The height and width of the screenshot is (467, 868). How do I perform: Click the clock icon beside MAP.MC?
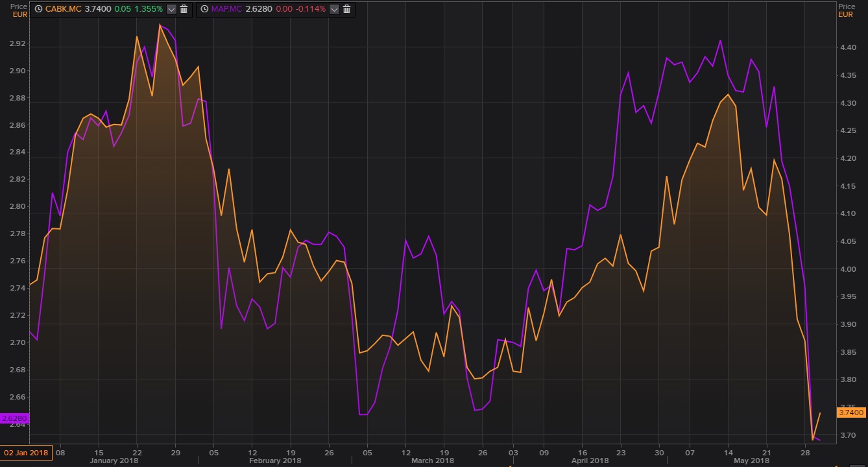[204, 9]
